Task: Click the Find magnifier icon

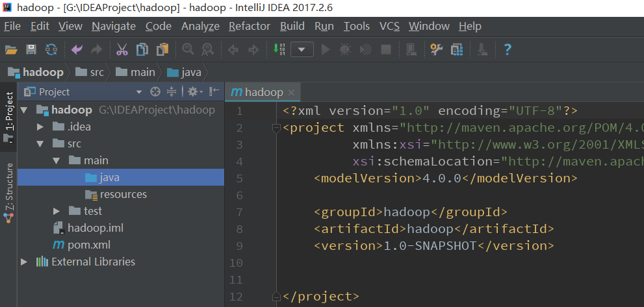Action: (x=188, y=50)
